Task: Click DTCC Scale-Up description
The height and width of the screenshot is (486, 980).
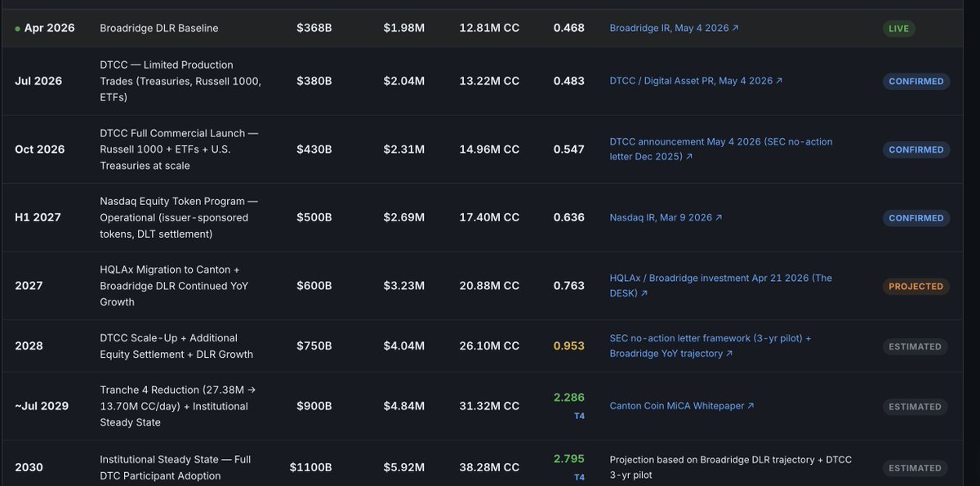Action: pyautogui.click(x=176, y=346)
